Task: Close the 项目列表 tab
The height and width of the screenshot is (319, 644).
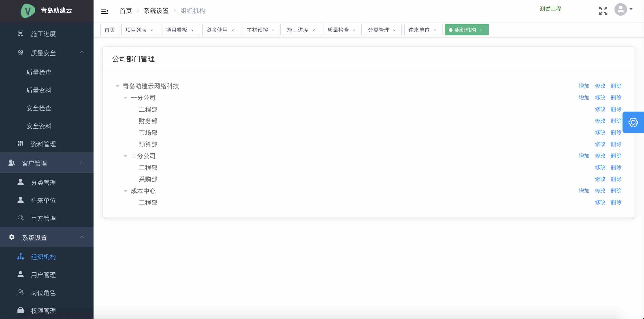Action: point(152,30)
